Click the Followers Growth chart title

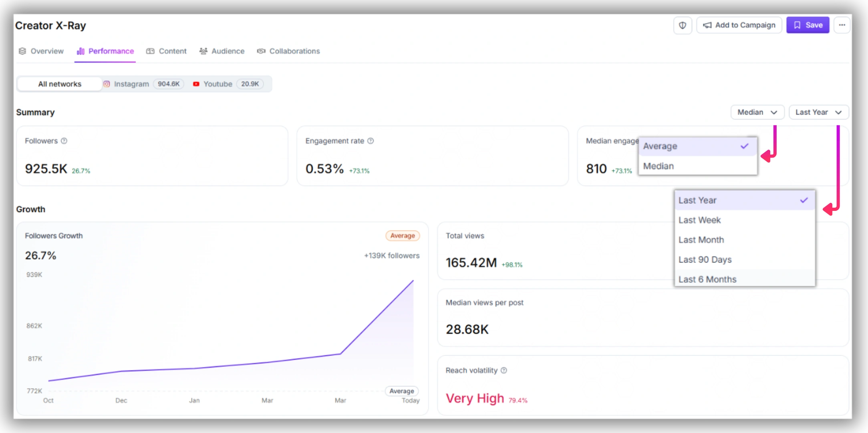[54, 236]
